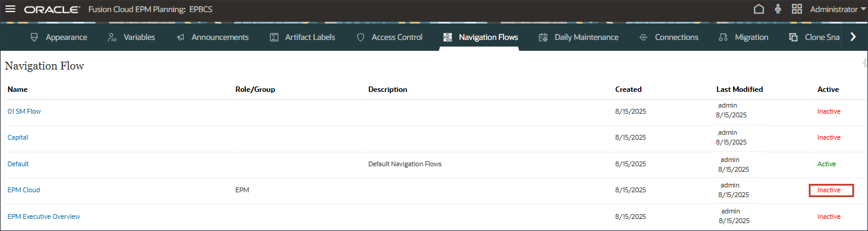Go to the Home icon
This screenshot has width=868, height=231.
[759, 10]
